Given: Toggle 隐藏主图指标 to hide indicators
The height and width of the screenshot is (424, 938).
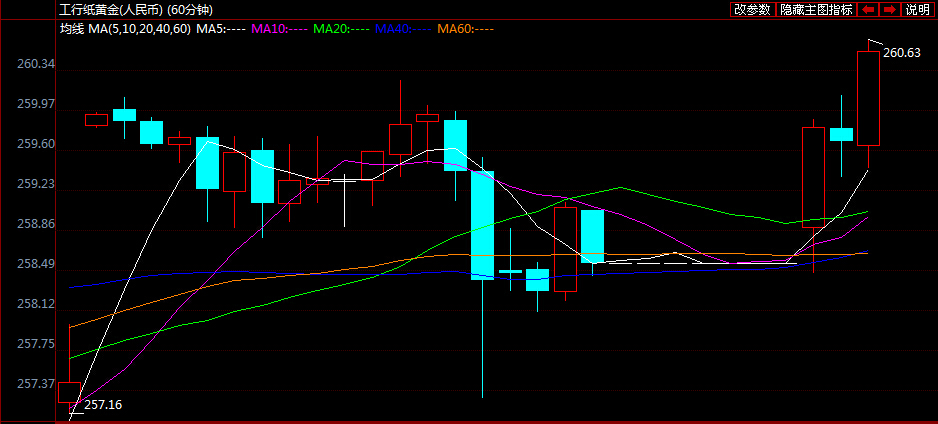Looking at the screenshot, I should 816,9.
